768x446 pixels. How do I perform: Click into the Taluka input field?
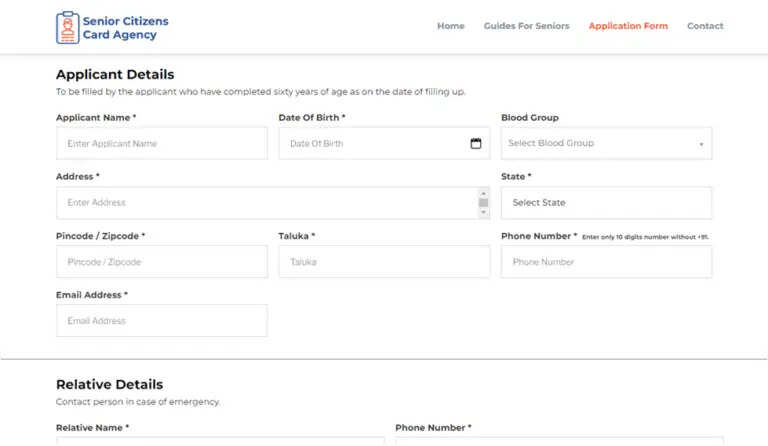coord(384,262)
